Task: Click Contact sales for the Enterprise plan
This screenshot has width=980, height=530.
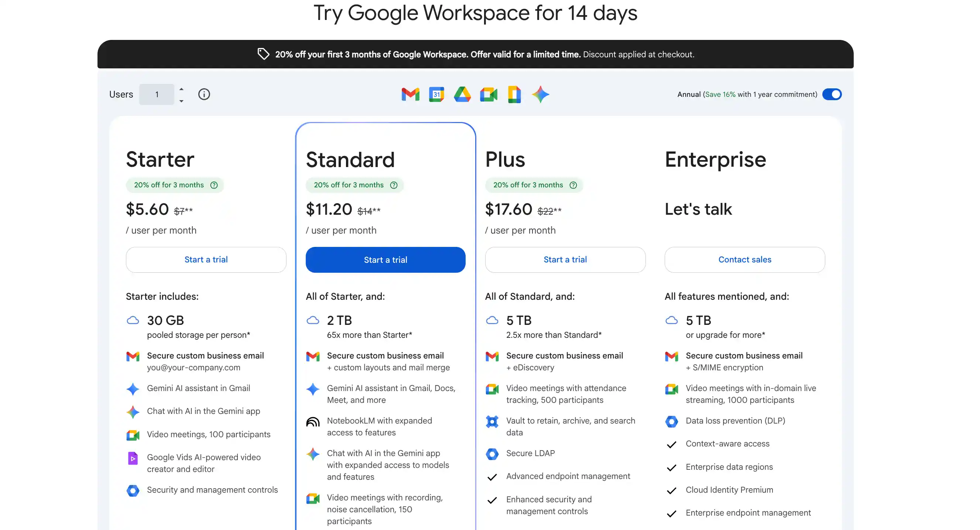Action: [x=744, y=260]
